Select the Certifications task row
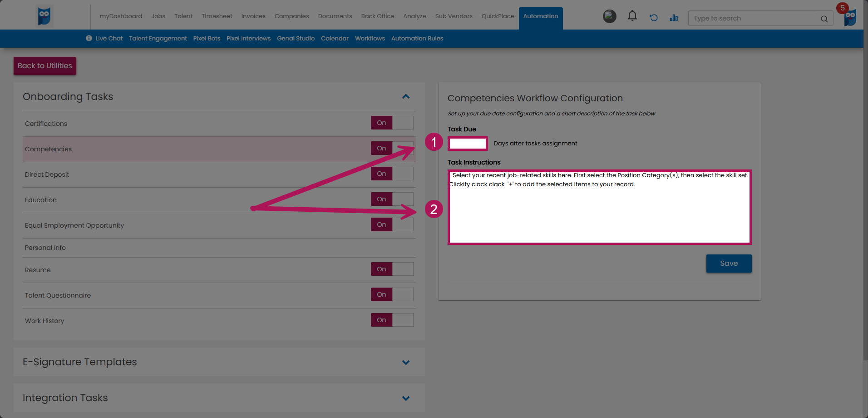 [219, 124]
